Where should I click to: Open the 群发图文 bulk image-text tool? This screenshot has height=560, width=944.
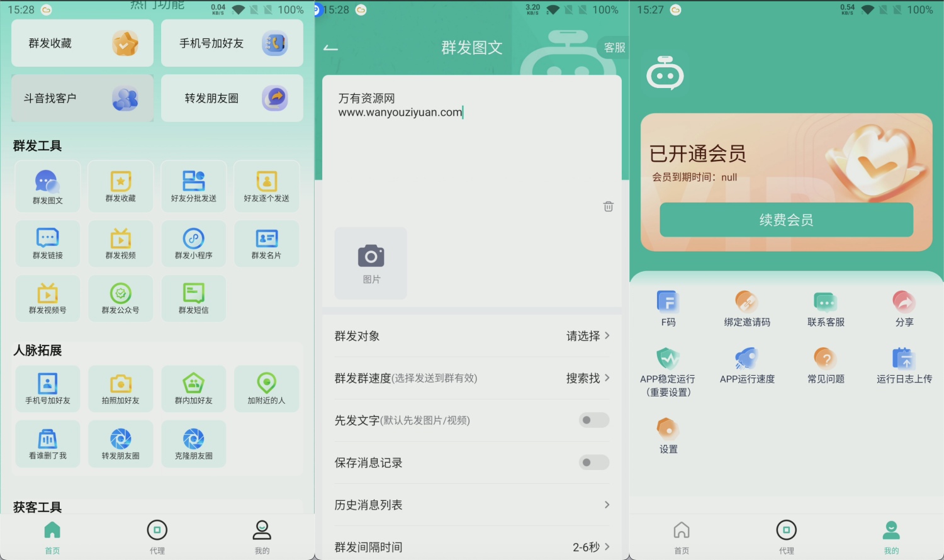(x=47, y=186)
